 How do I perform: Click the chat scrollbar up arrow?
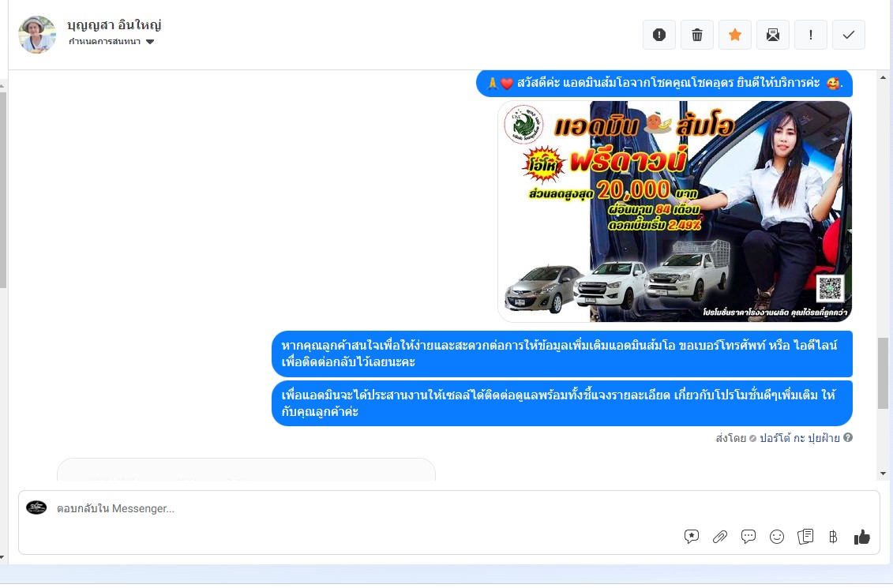[883, 77]
